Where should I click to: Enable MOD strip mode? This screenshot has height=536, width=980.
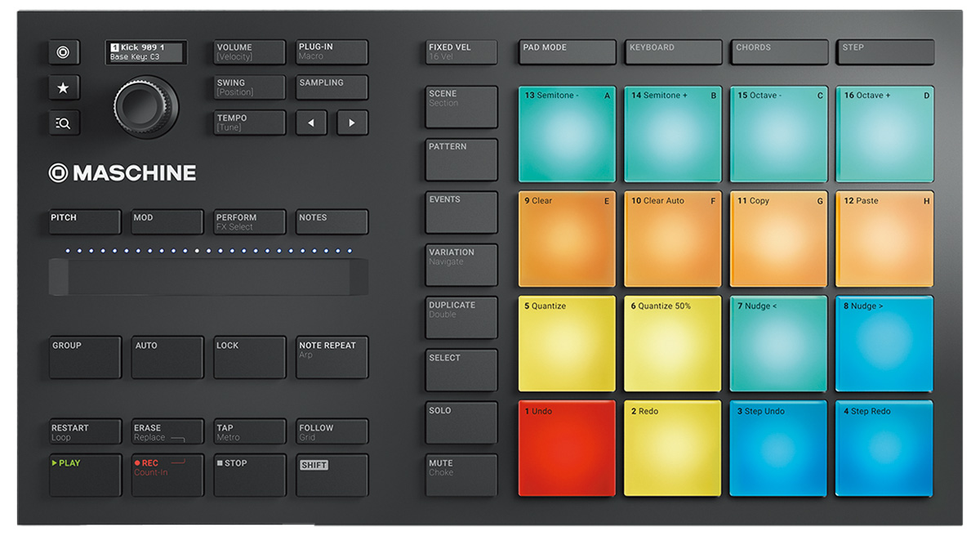167,222
